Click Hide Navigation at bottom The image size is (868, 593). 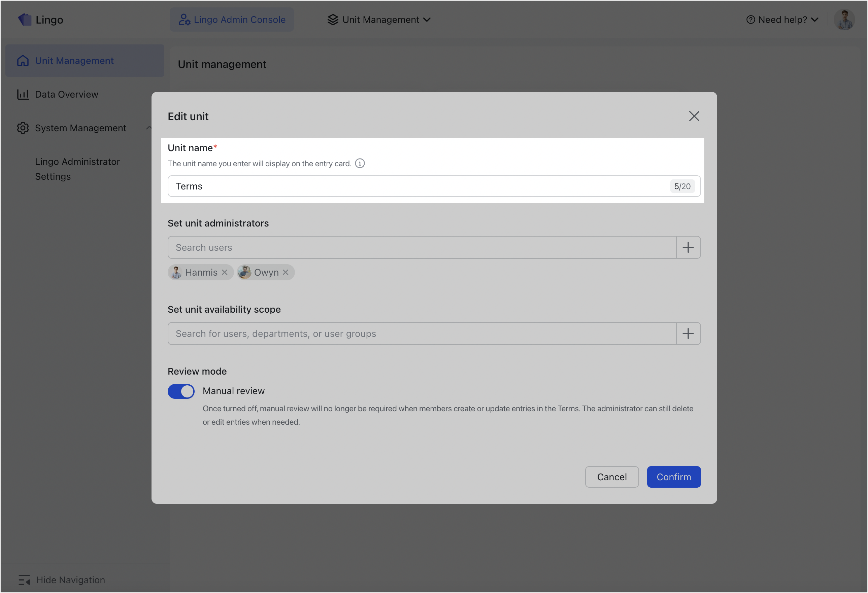coord(62,580)
